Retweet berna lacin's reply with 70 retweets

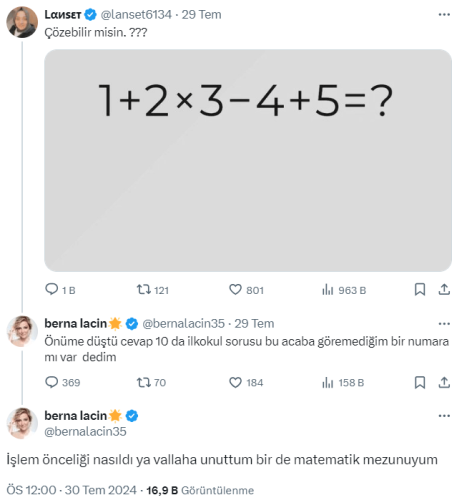coord(151,382)
